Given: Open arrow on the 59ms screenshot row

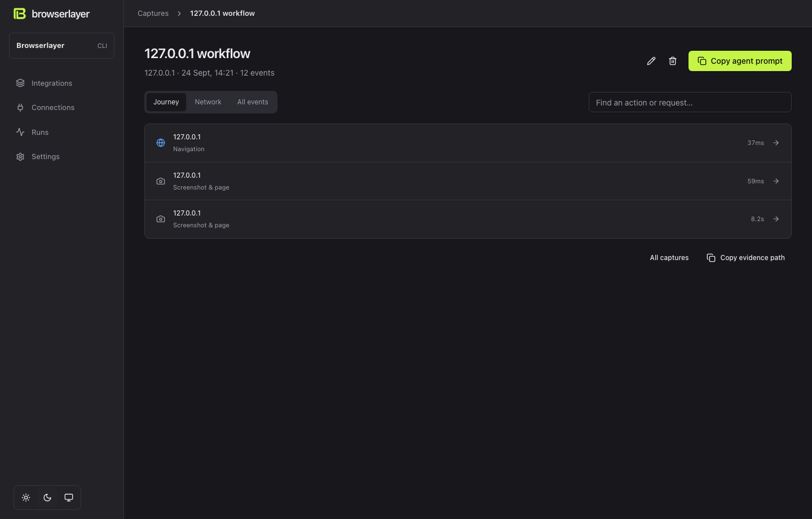Looking at the screenshot, I should [776, 181].
